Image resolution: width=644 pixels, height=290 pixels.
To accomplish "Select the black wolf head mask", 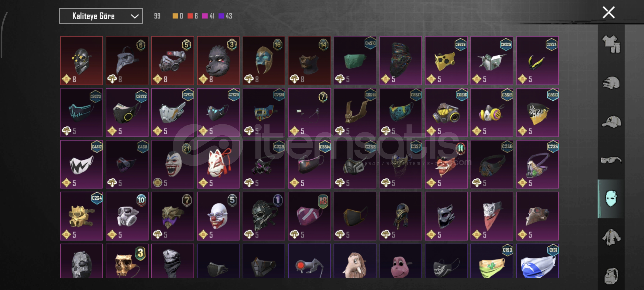I will [x=218, y=61].
